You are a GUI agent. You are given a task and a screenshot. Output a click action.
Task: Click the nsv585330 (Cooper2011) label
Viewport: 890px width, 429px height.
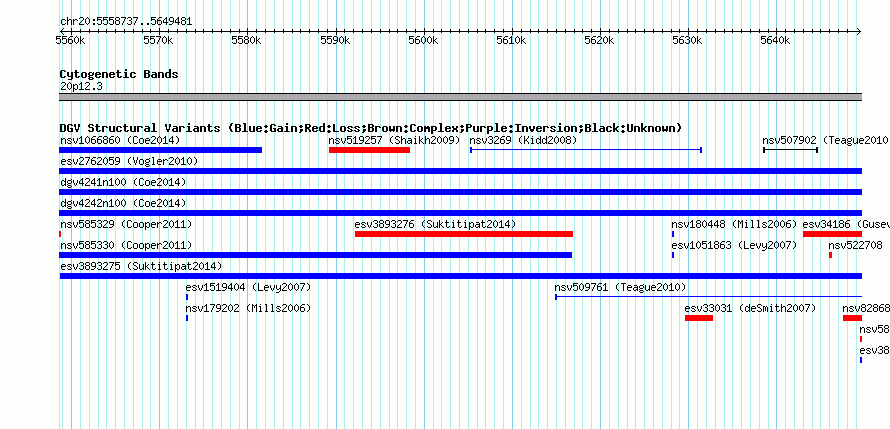[x=126, y=245]
